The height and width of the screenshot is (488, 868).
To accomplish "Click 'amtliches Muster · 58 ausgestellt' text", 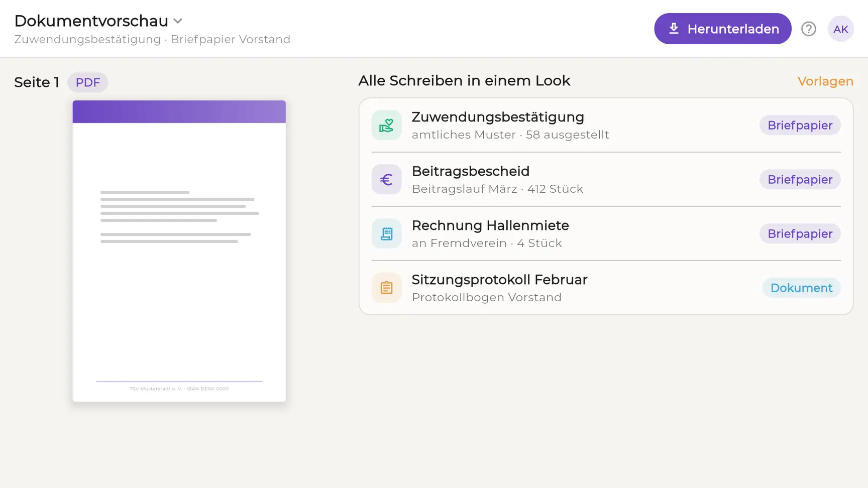I will pos(510,135).
